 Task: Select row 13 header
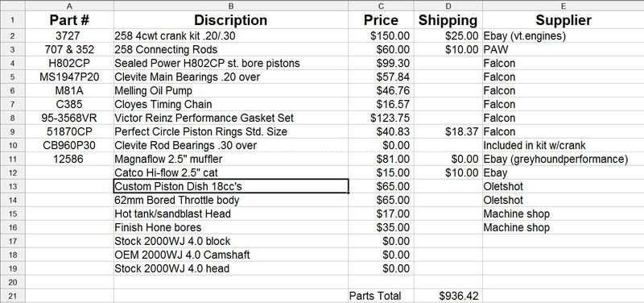pos(12,186)
